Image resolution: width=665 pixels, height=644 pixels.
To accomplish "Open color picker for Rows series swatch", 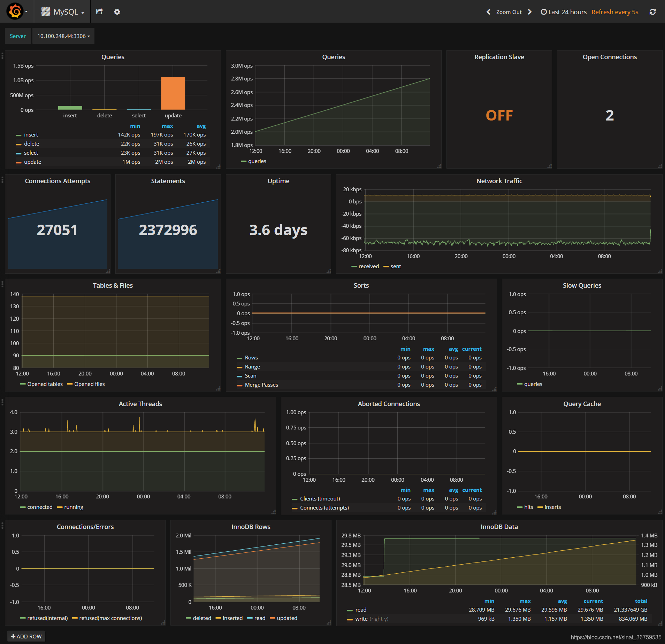I will coord(239,358).
